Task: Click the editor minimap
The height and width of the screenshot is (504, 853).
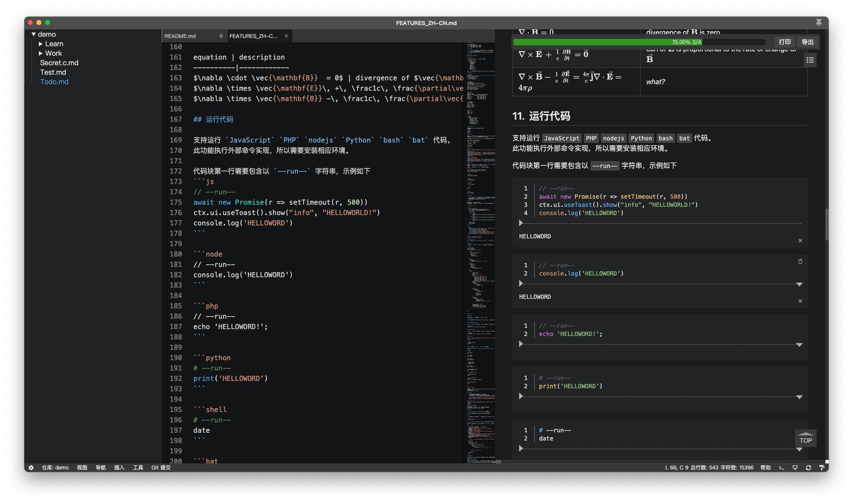Action: (x=480, y=253)
